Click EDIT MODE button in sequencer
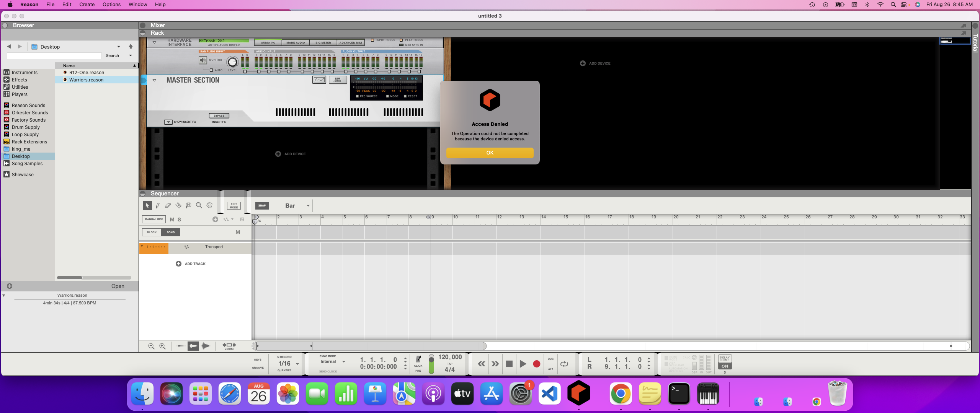Image resolution: width=980 pixels, height=413 pixels. (234, 206)
